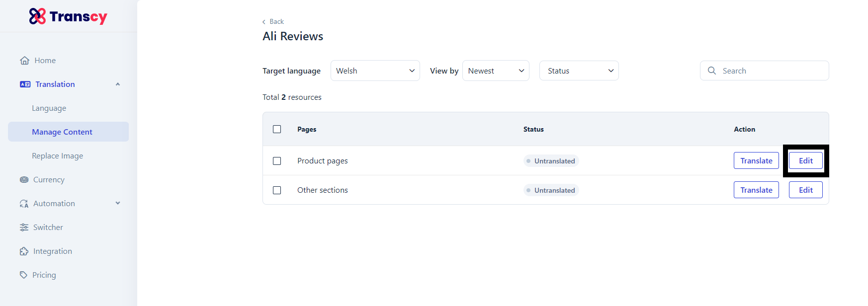Click the Integration puzzle icon
Screen dimensions: 868x306
(x=24, y=251)
